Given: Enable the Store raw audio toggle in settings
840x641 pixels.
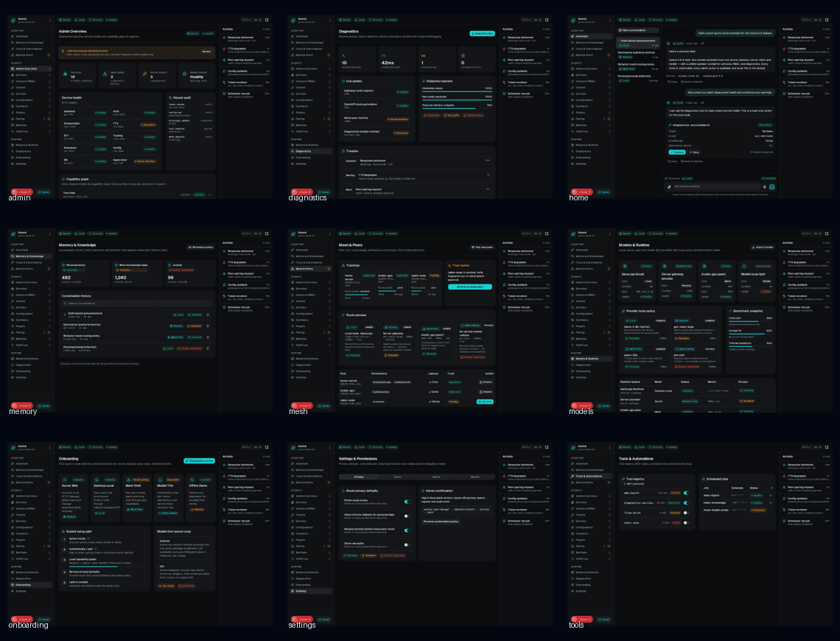Looking at the screenshot, I should [407, 545].
